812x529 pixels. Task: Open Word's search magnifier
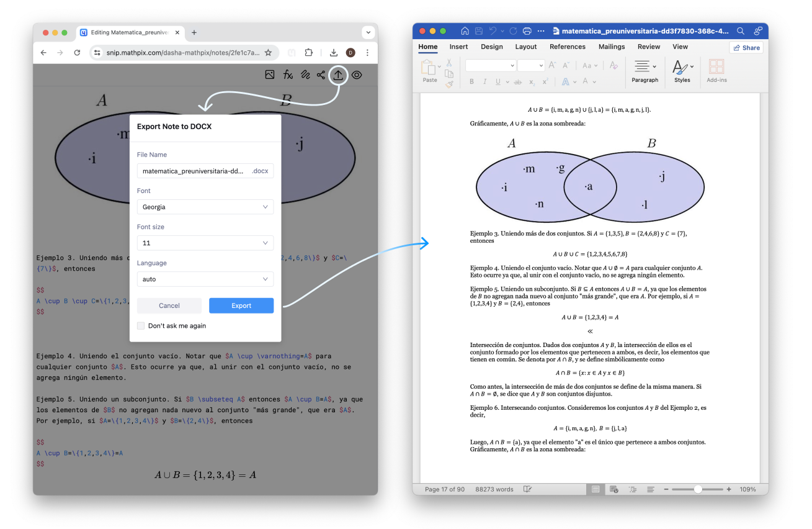point(741,30)
